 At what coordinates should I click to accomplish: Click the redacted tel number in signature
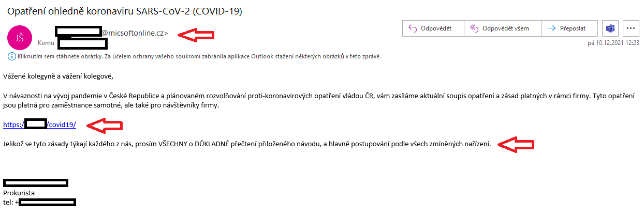[x=47, y=202]
